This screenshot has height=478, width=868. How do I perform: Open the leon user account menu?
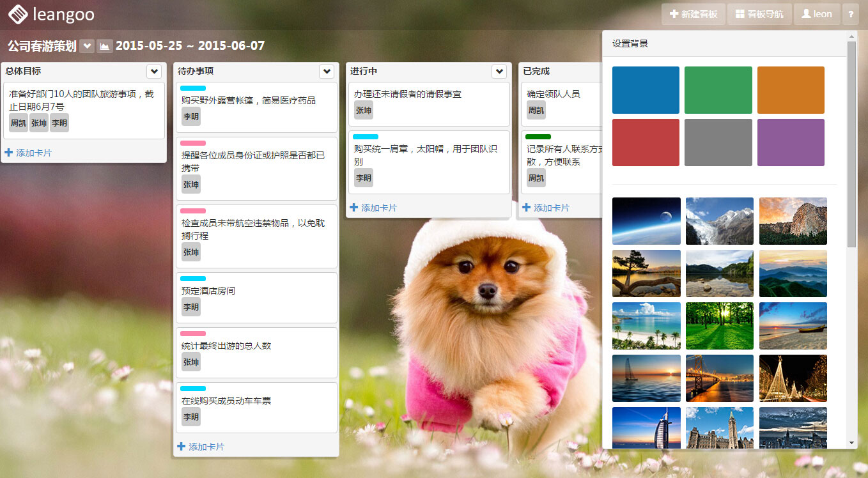816,14
